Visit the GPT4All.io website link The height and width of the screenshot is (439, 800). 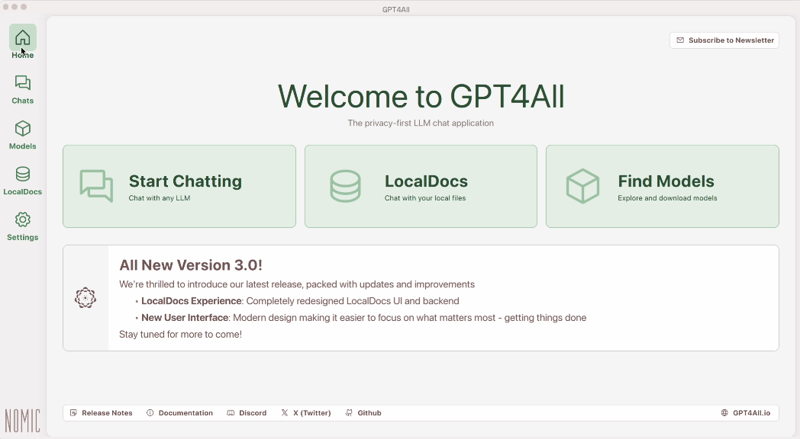[752, 413]
